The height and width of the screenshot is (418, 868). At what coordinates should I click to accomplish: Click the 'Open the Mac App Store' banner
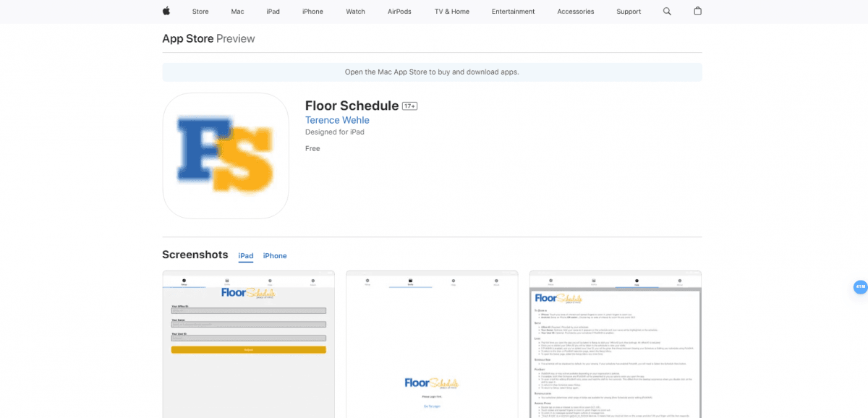[432, 72]
